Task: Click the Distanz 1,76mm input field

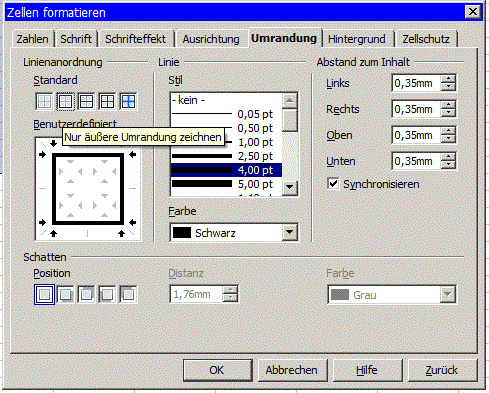Action: [x=197, y=294]
